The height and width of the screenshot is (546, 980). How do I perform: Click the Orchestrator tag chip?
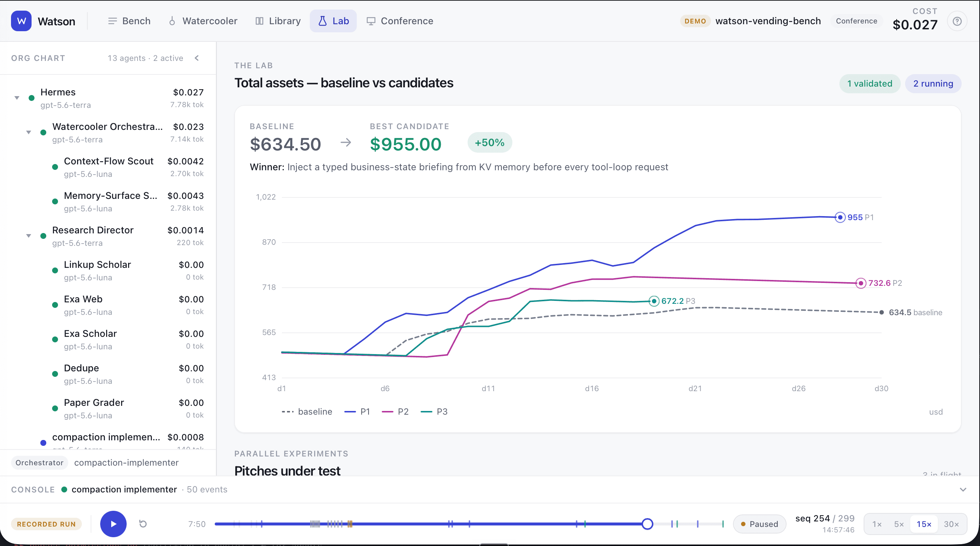pos(40,462)
